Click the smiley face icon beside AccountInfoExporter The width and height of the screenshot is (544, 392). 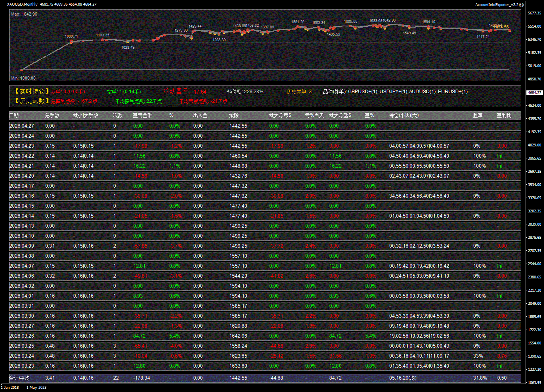coord(522,4)
